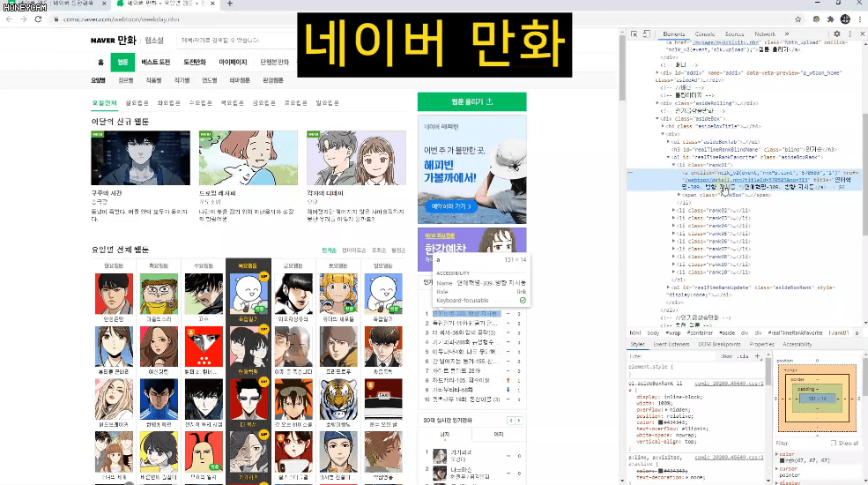868x485 pixels.
Task: Open DevTools settings gear
Action: [837, 34]
